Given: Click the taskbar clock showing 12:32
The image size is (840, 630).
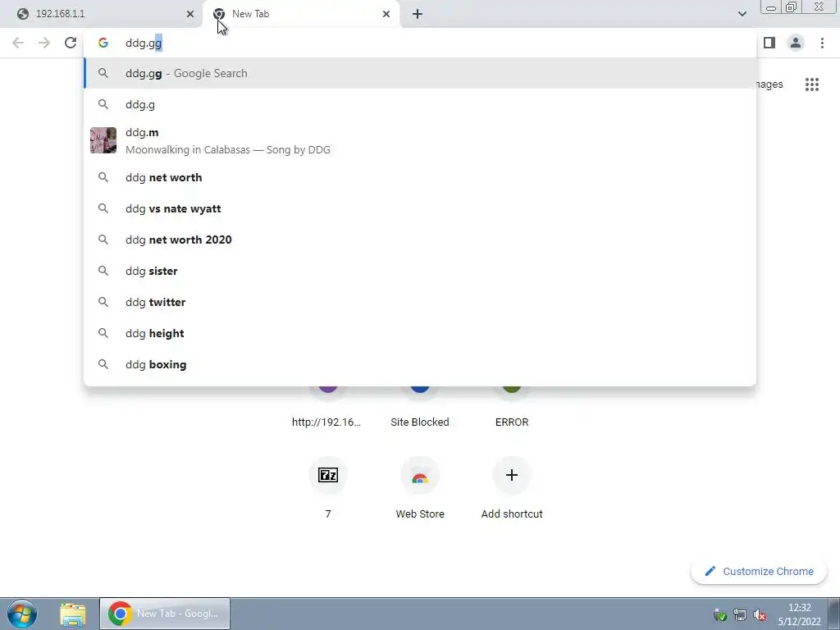Looking at the screenshot, I should [799, 614].
